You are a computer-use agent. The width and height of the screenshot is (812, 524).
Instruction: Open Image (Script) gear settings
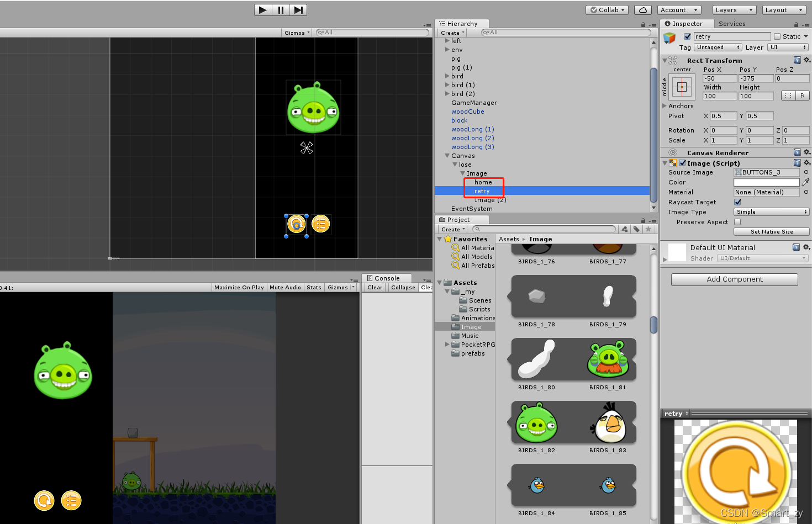click(x=806, y=163)
